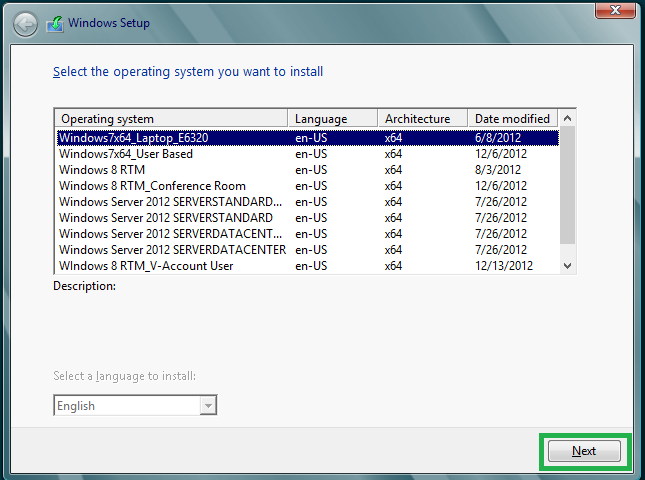
Task: Open the English language dropdown
Action: point(208,406)
